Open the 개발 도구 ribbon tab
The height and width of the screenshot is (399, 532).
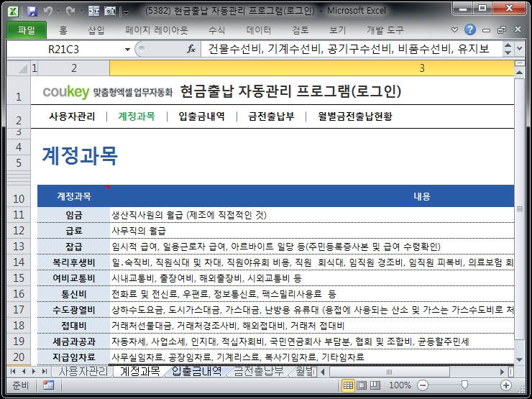click(385, 30)
